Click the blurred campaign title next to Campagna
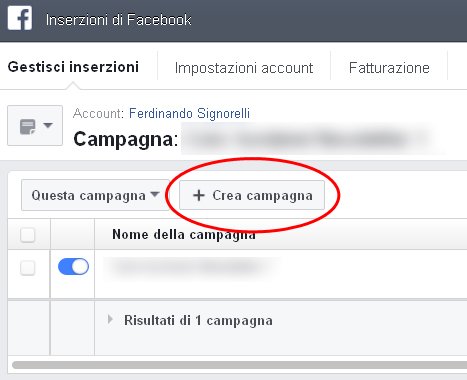 [312, 140]
